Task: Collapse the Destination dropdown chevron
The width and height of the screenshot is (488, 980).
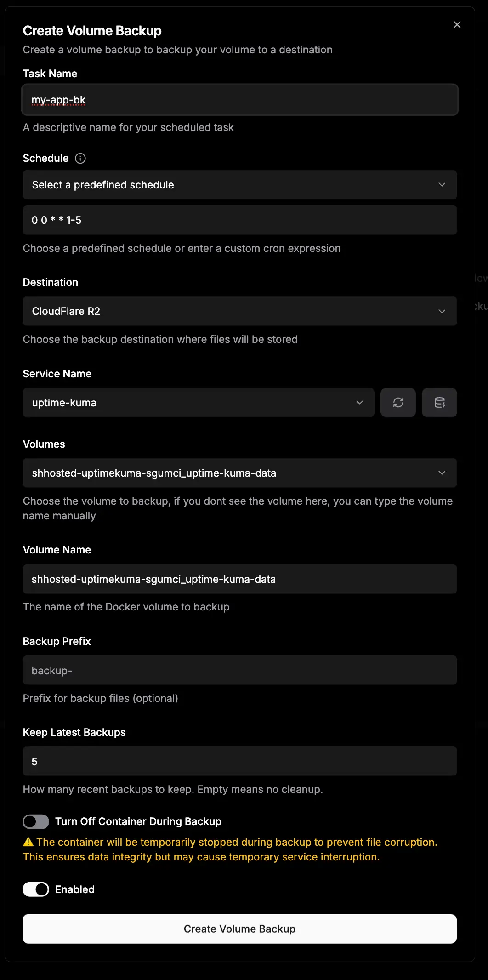Action: 442,311
